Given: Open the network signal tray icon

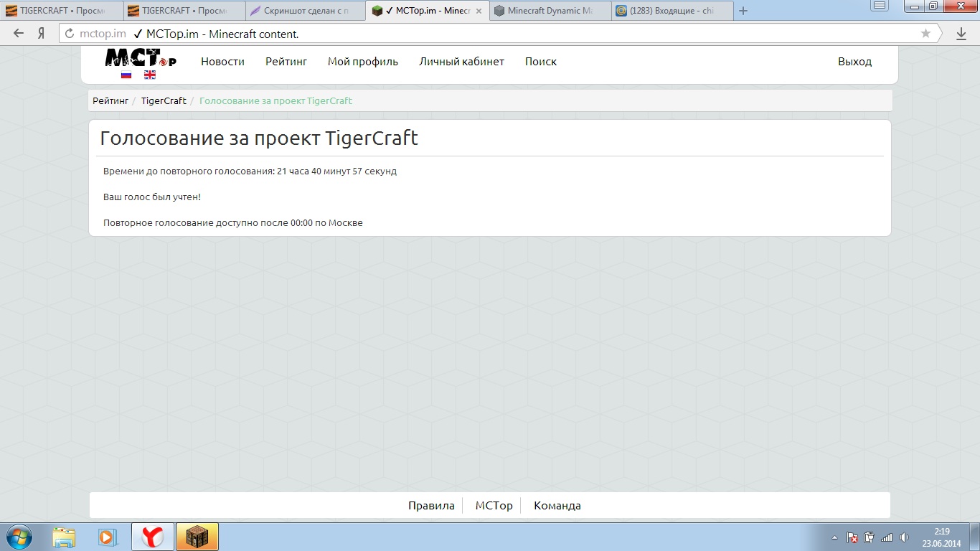Looking at the screenshot, I should [x=887, y=537].
